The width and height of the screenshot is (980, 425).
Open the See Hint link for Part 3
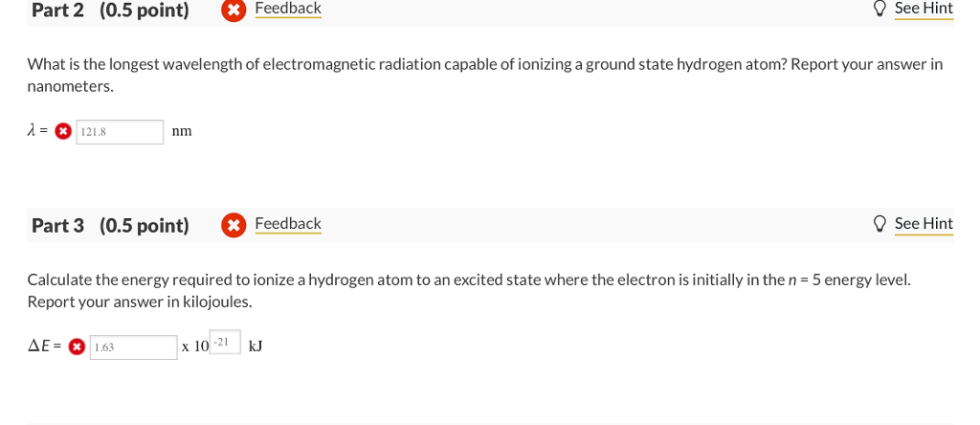(923, 224)
